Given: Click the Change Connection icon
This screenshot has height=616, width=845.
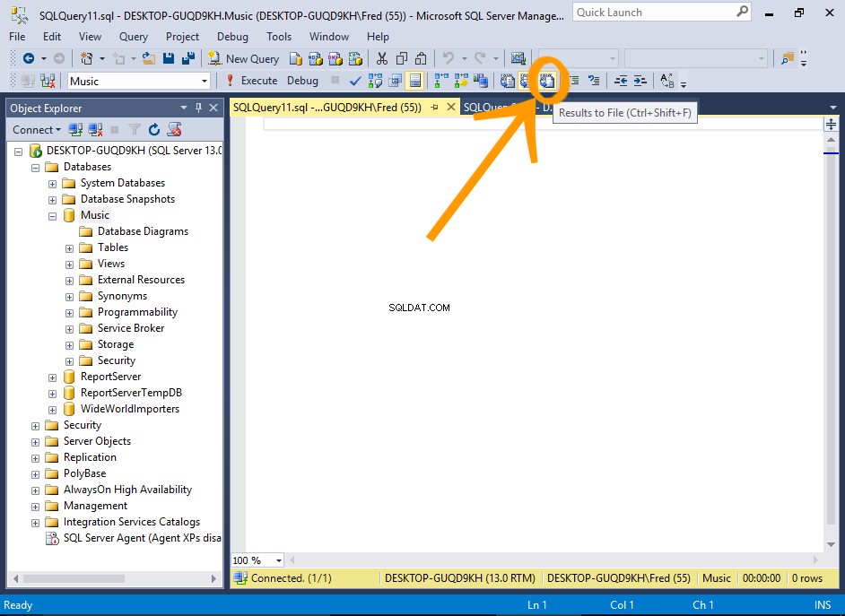Looking at the screenshot, I should pos(48,81).
